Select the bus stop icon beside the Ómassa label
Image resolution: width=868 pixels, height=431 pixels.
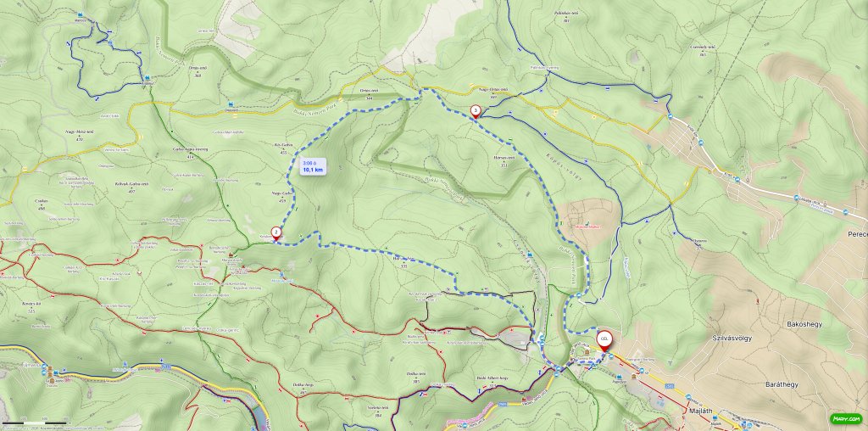pos(231,104)
